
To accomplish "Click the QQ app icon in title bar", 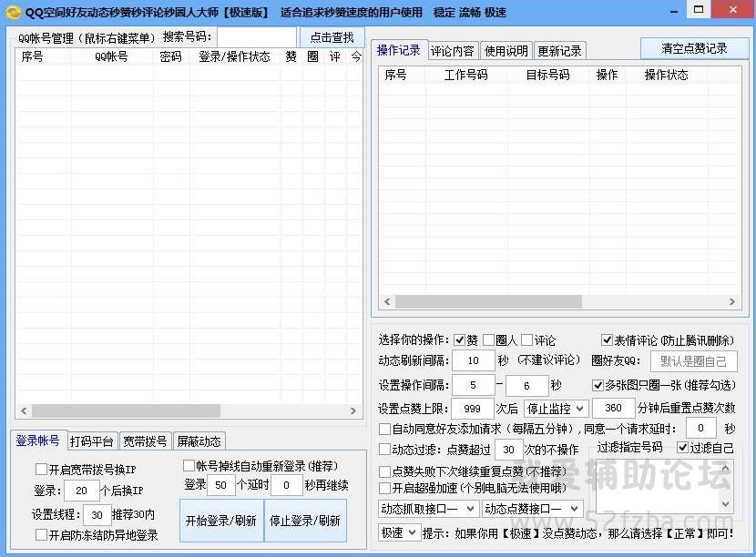I will (12, 12).
